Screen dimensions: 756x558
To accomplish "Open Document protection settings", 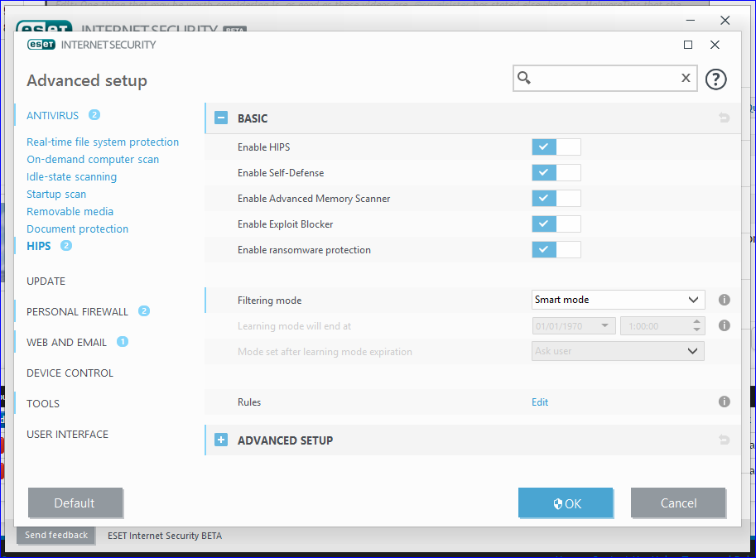I will click(x=78, y=228).
